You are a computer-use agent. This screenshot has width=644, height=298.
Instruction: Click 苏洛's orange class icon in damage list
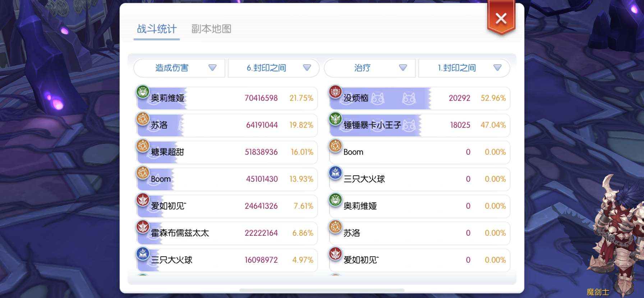pyautogui.click(x=143, y=119)
